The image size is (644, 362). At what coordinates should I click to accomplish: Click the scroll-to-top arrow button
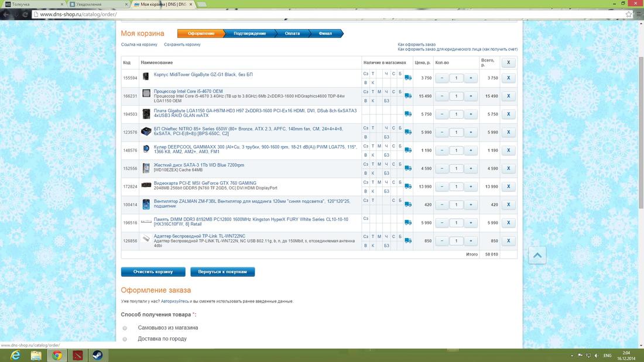[537, 256]
